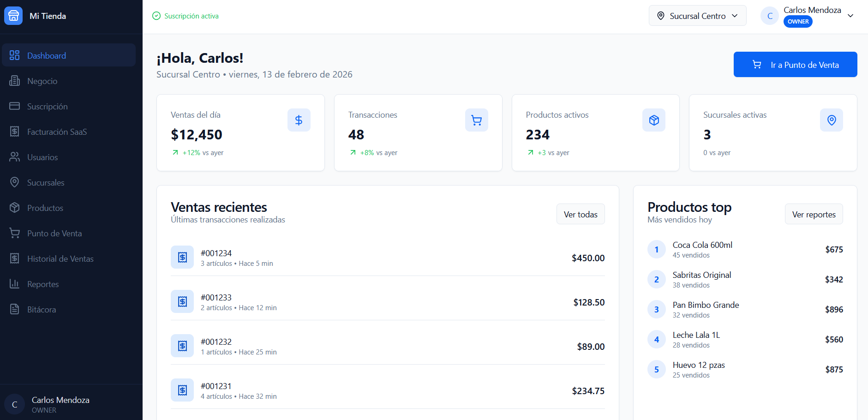Open the Negocio sidebar entry
Image resolution: width=868 pixels, height=420 pixels.
pos(42,81)
